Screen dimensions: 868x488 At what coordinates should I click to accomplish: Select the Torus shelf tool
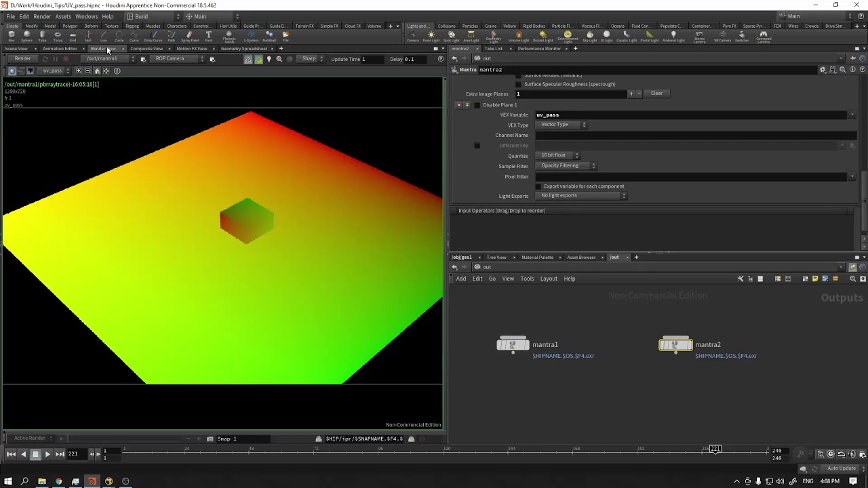coord(58,36)
